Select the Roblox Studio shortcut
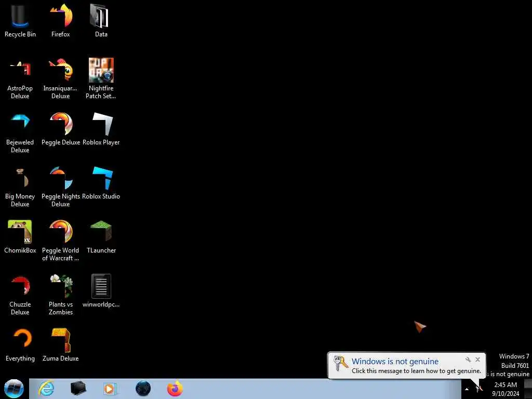This screenshot has height=399, width=532. [101, 182]
